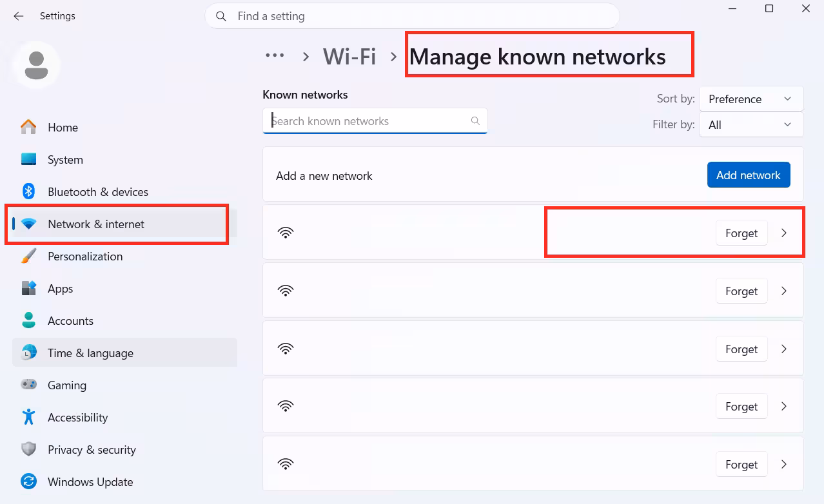Click the Known networks section label
824x504 pixels.
[305, 95]
